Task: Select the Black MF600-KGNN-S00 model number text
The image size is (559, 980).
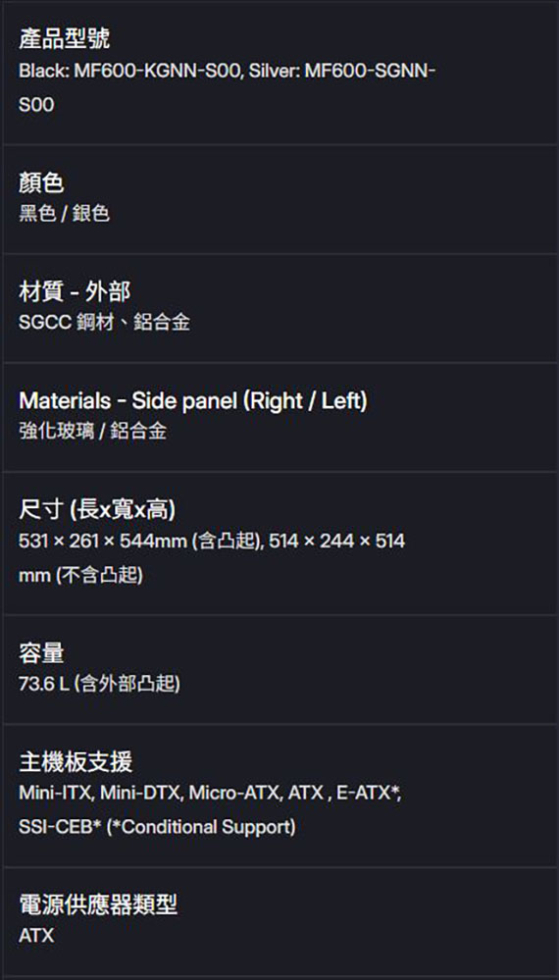Action: tap(130, 72)
